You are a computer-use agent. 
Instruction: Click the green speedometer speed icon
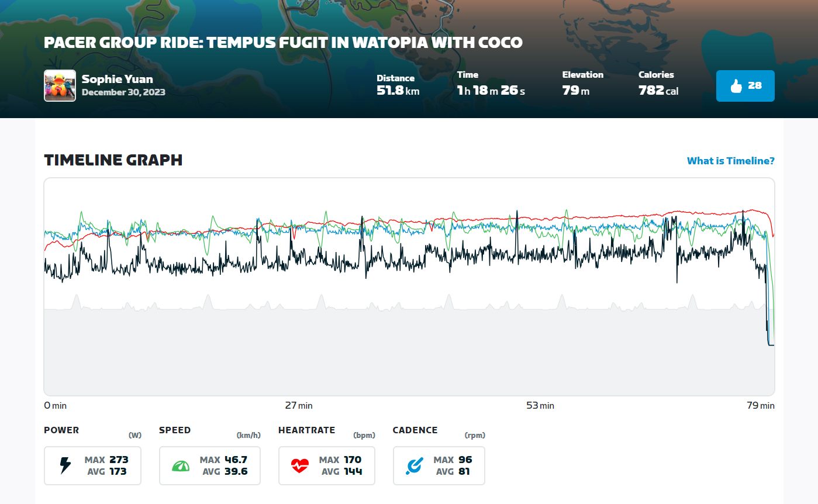click(x=181, y=466)
